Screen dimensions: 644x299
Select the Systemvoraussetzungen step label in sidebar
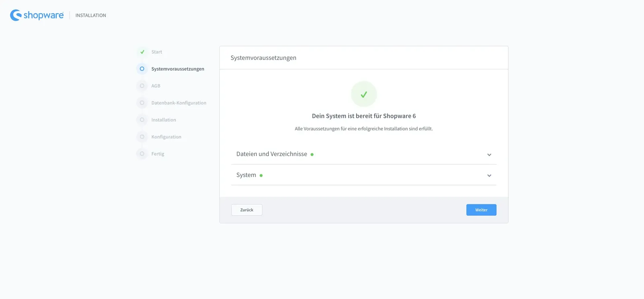(x=178, y=69)
